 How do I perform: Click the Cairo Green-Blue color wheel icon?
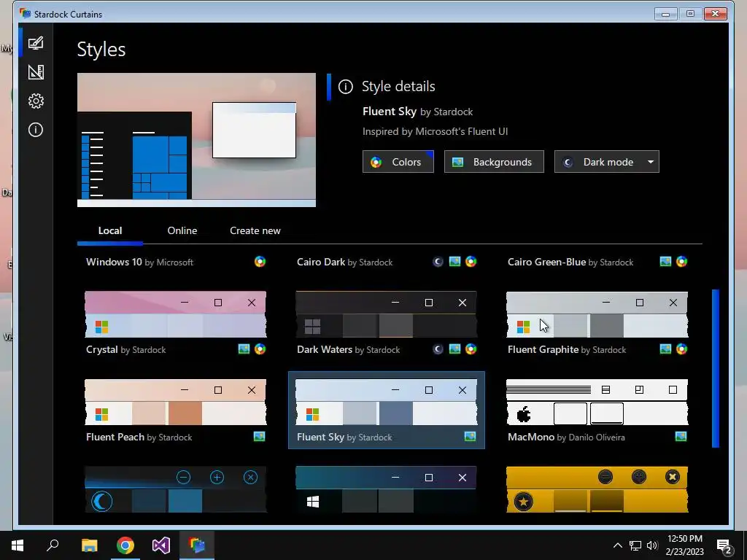(x=682, y=262)
